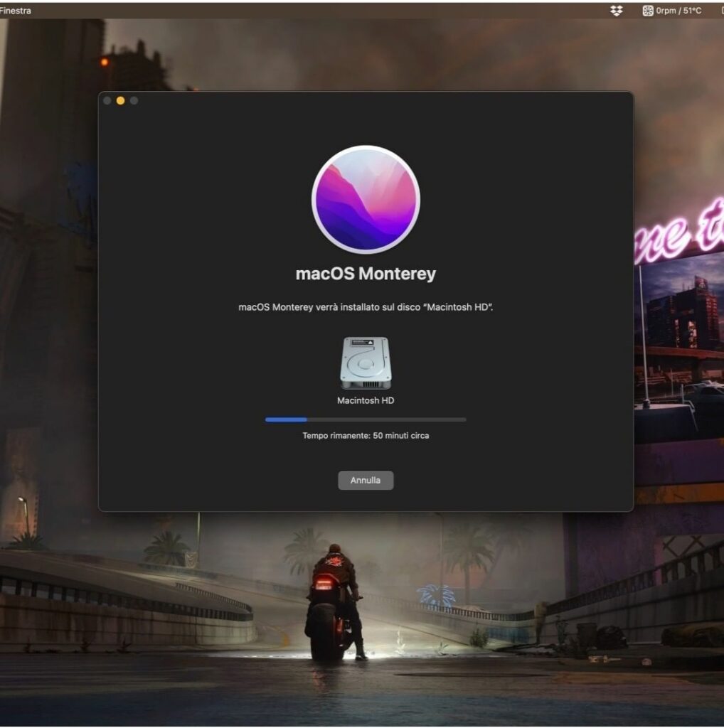This screenshot has height=728, width=724.
Task: Minimize the installer window with yellow button
Action: pos(120,101)
